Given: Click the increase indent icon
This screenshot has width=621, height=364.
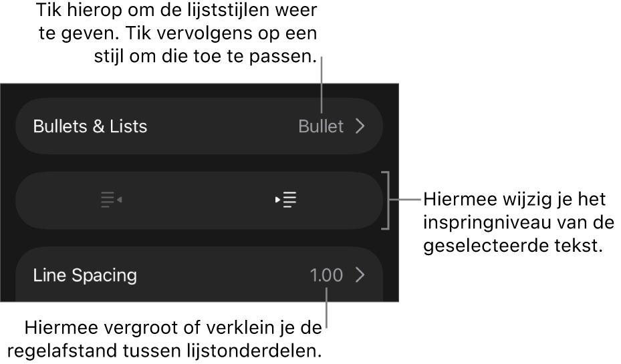Looking at the screenshot, I should (x=286, y=200).
